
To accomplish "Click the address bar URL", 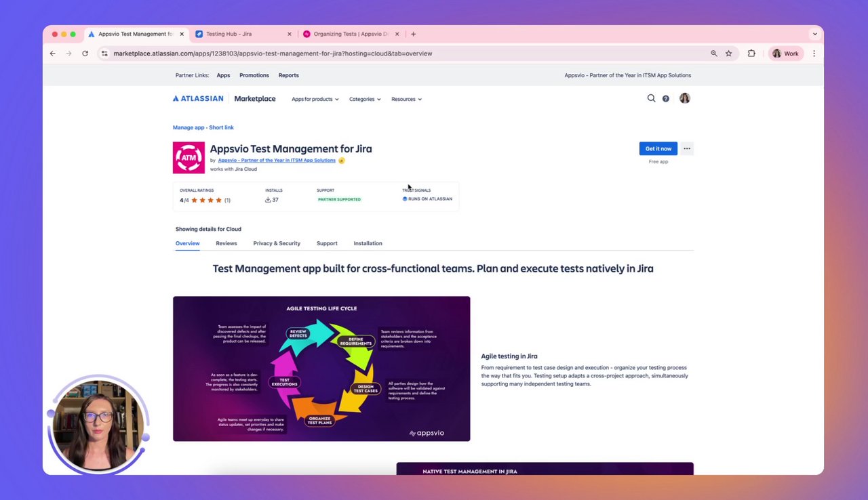I will tap(273, 54).
